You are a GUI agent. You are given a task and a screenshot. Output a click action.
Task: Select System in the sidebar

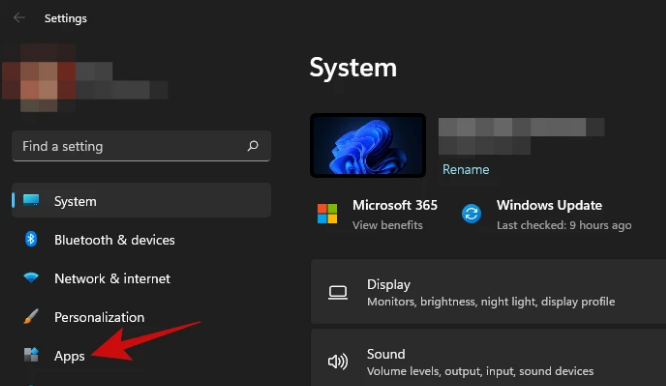click(x=141, y=200)
